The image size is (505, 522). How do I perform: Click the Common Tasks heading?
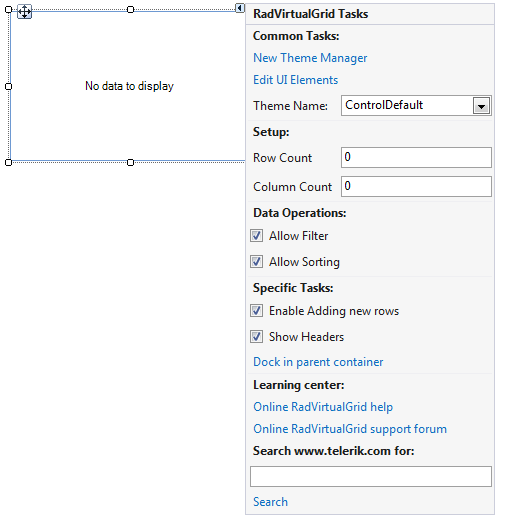pyautogui.click(x=296, y=36)
